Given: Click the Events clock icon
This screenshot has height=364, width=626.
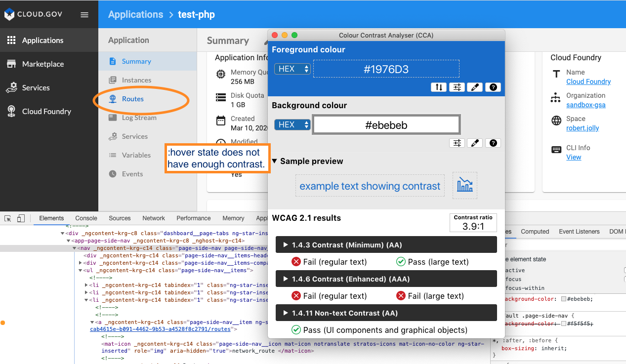Looking at the screenshot, I should point(113,174).
